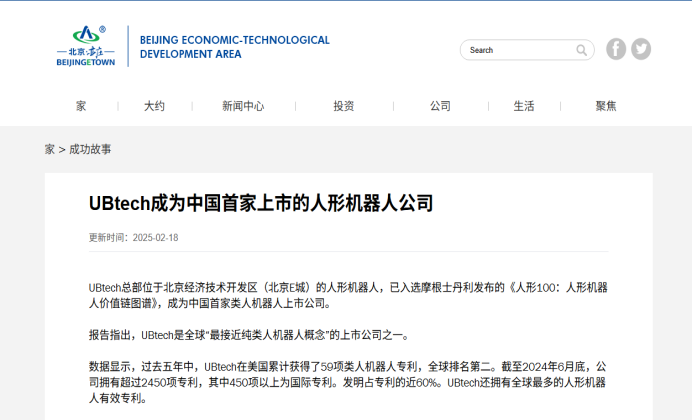Open the 生活 navigation item
692x420 pixels.
coord(524,106)
